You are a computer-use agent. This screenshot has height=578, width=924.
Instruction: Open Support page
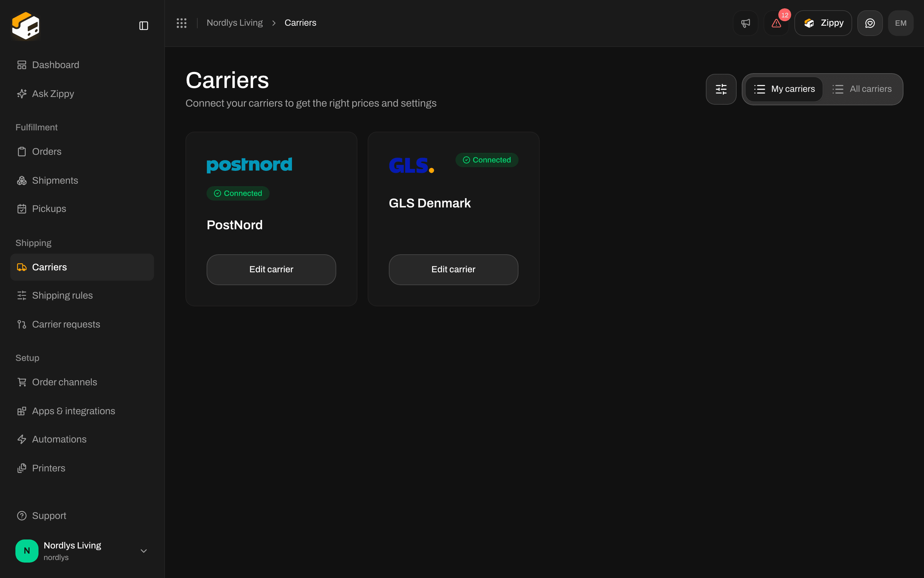coord(82,516)
